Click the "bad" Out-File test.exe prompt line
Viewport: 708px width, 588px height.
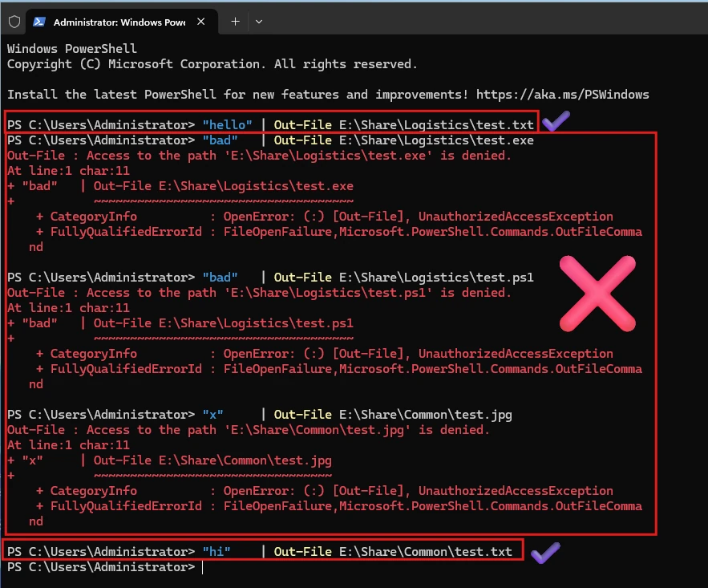coord(270,140)
